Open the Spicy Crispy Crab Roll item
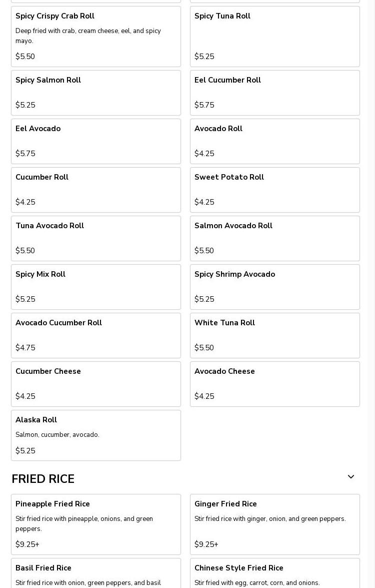 (96, 37)
